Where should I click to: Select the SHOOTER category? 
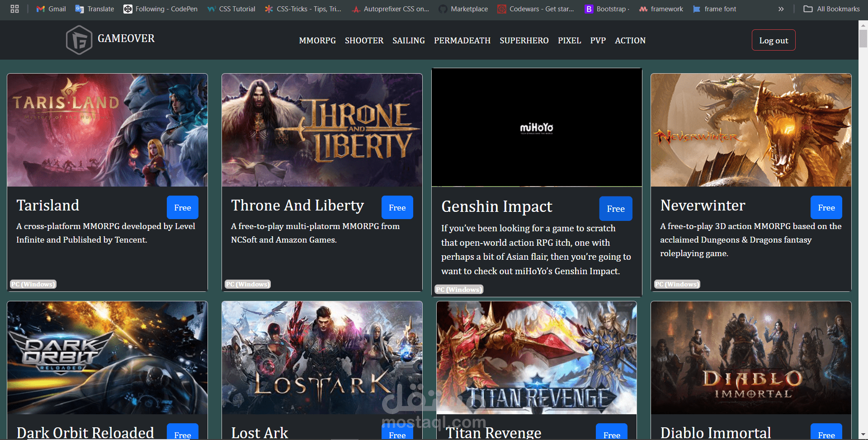[364, 41]
